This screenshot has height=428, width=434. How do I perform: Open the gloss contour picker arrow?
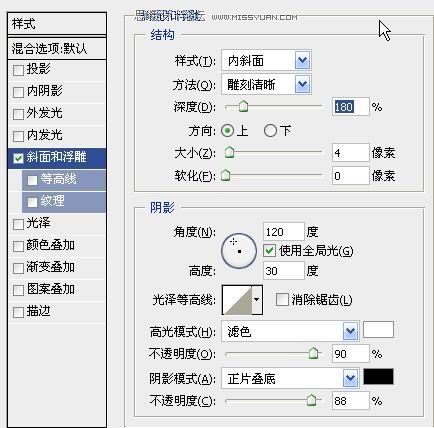(256, 300)
